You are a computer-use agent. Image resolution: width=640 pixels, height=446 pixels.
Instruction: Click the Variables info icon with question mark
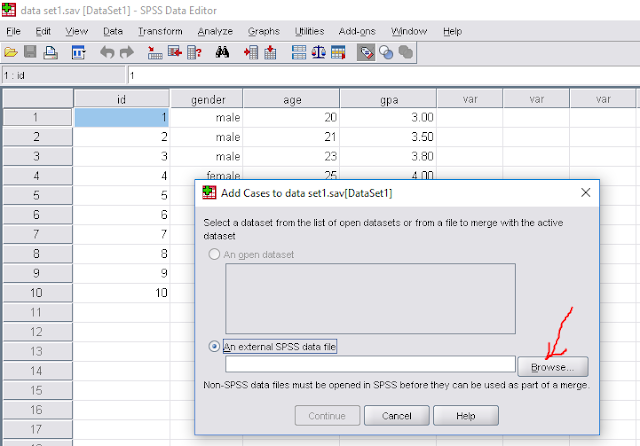(x=194, y=53)
